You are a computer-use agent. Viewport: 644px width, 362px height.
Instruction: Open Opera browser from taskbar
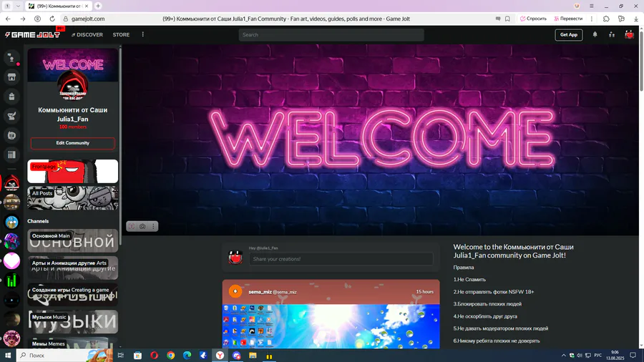tap(154, 356)
